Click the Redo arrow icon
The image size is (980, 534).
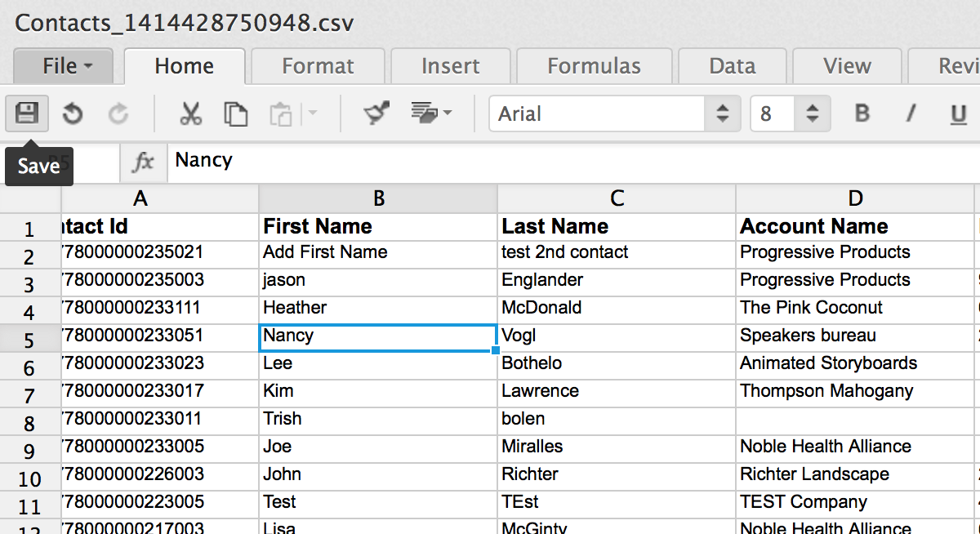coord(118,113)
